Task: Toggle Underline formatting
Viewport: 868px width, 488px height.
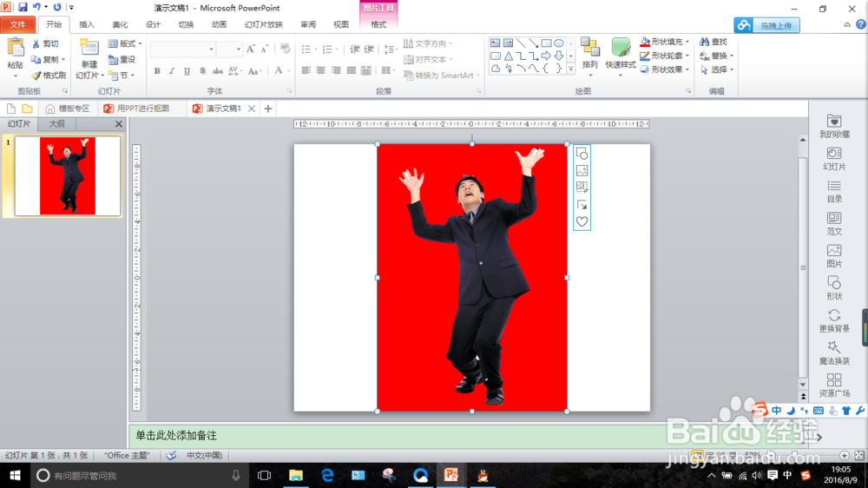Action: (x=187, y=71)
